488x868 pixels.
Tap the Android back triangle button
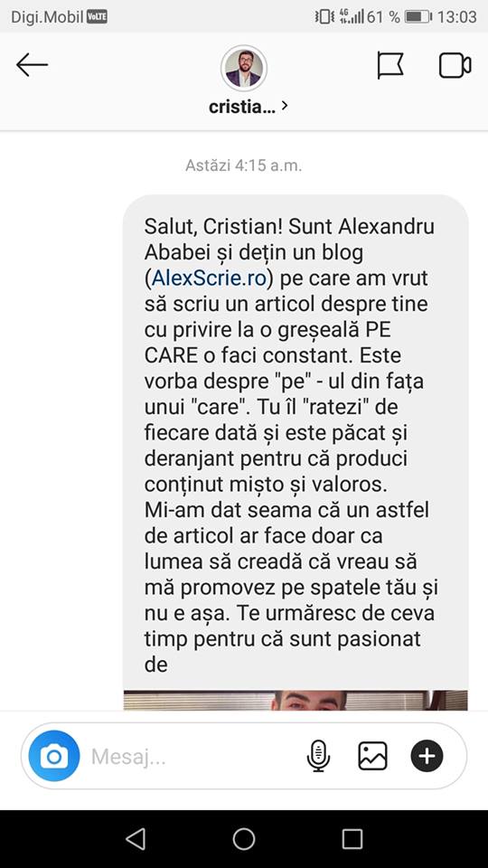pyautogui.click(x=136, y=839)
